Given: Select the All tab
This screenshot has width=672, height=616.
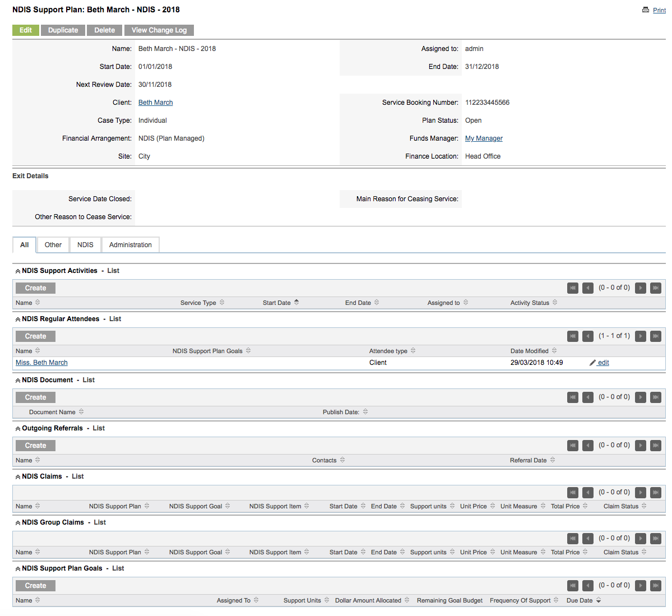Looking at the screenshot, I should point(25,245).
